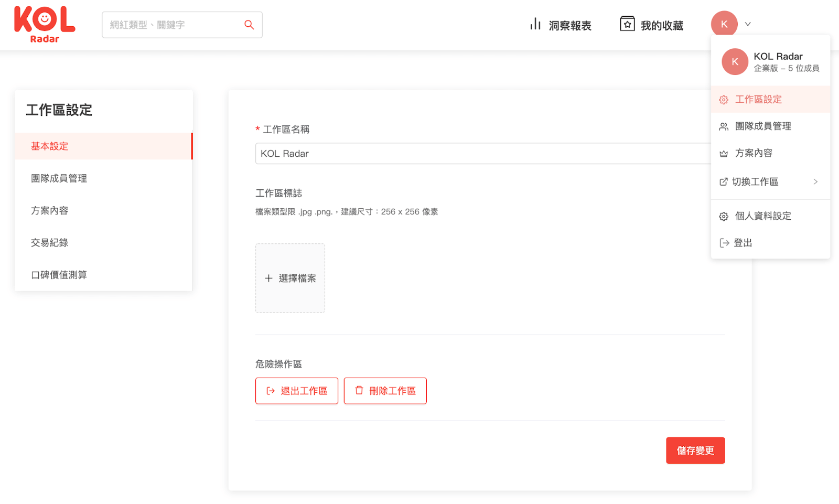Click the K avatar in the header
The width and height of the screenshot is (839, 504).
(724, 24)
